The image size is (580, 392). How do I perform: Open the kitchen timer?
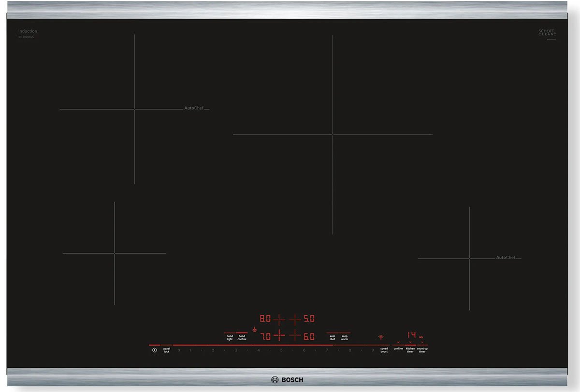410,349
